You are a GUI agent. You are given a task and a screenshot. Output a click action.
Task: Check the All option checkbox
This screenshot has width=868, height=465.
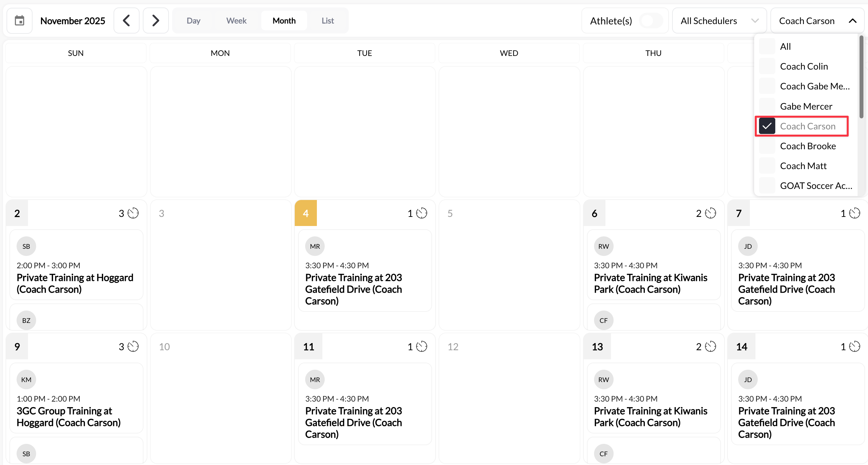pyautogui.click(x=767, y=46)
